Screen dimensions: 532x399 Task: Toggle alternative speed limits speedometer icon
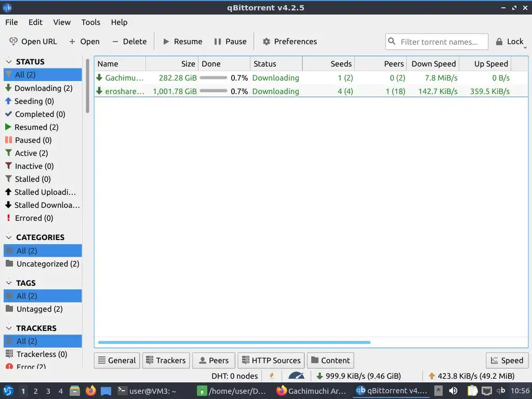click(296, 376)
